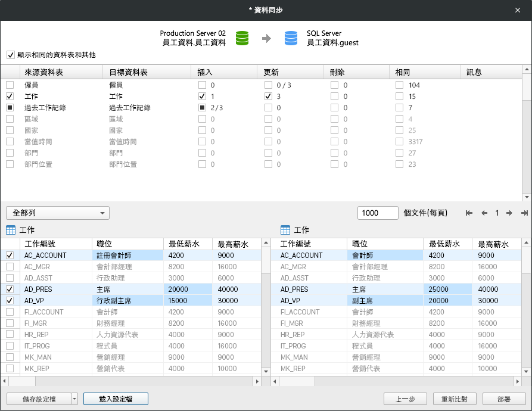Click the records per page input field

tap(378, 213)
